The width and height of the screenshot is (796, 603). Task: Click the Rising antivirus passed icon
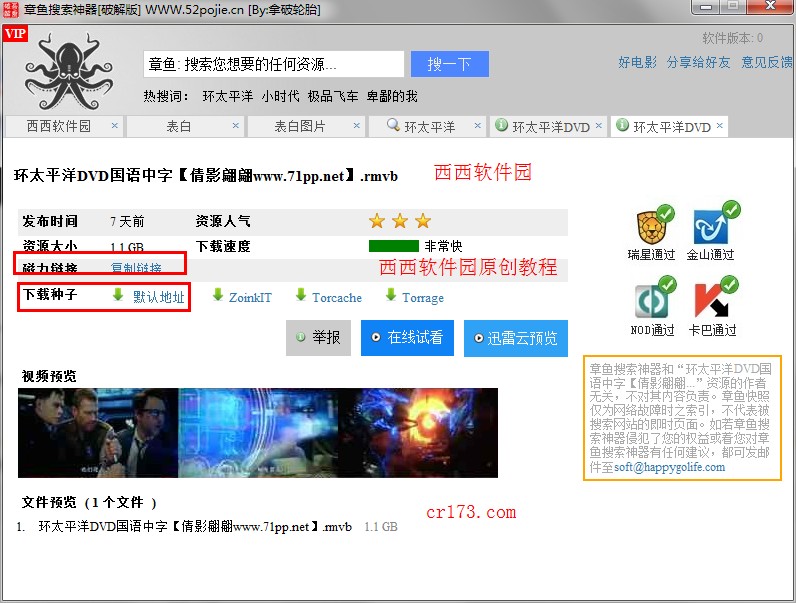coord(655,225)
